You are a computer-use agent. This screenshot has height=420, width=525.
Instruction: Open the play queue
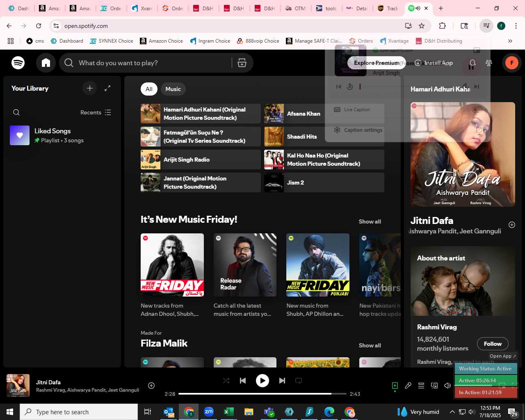click(x=421, y=386)
